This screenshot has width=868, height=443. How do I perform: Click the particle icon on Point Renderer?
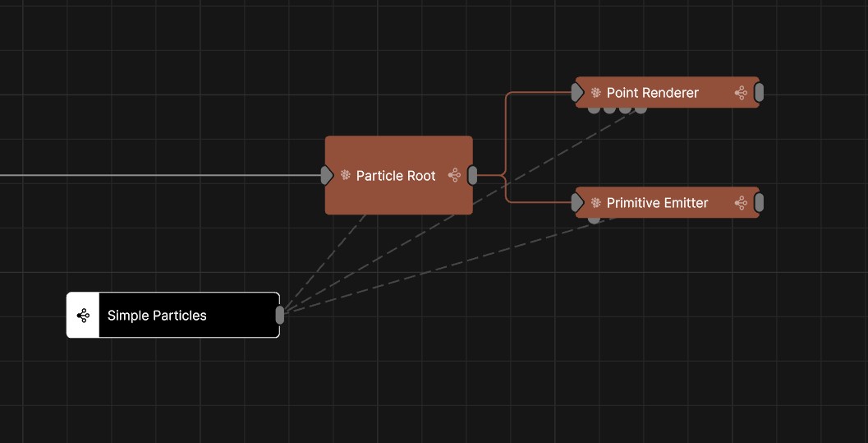coord(596,93)
